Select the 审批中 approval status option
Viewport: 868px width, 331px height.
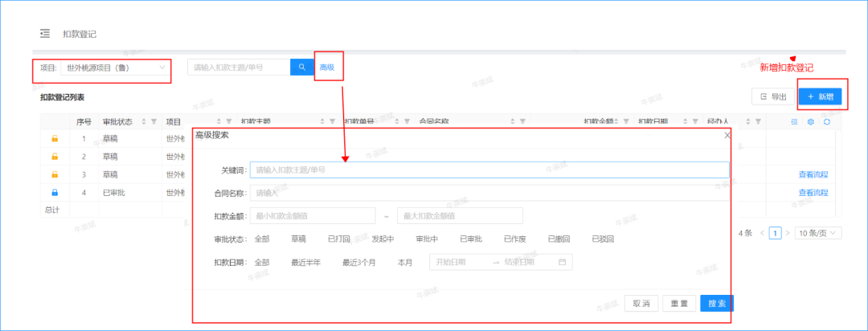click(428, 239)
